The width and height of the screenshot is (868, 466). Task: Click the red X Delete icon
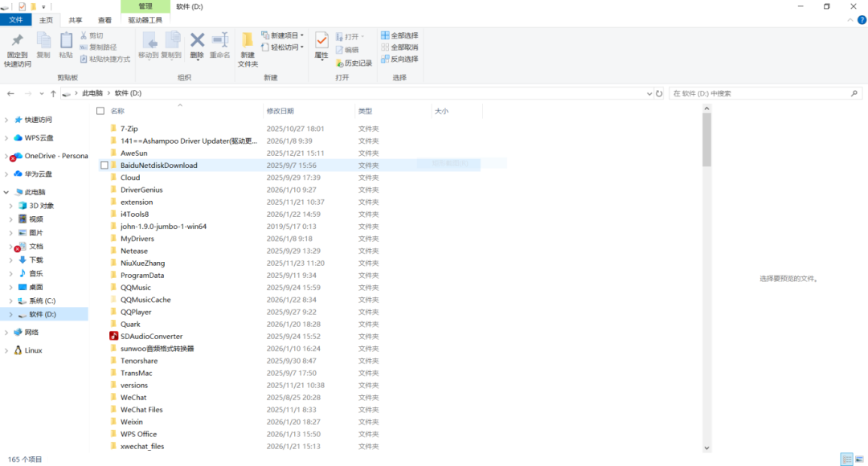[x=197, y=40]
